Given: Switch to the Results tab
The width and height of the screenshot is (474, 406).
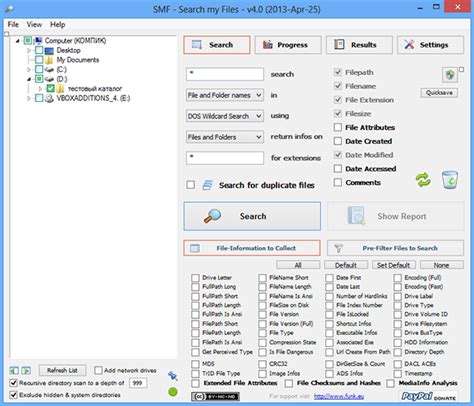Looking at the screenshot, I should [359, 45].
